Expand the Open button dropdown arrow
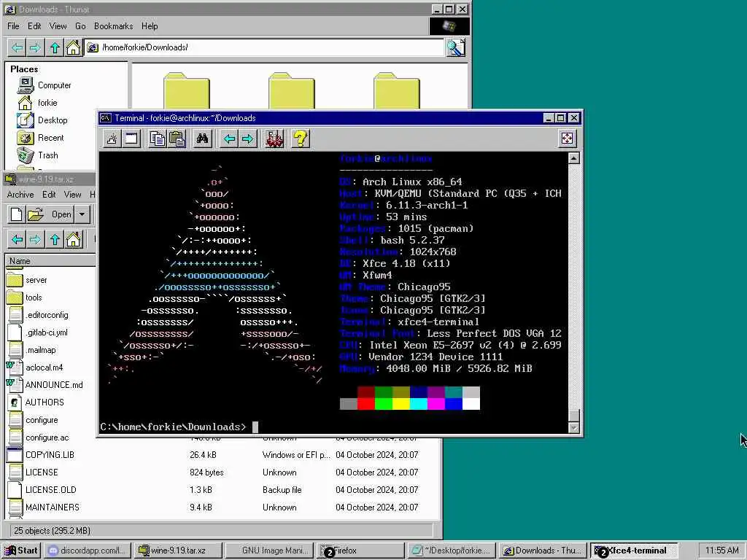 point(82,214)
